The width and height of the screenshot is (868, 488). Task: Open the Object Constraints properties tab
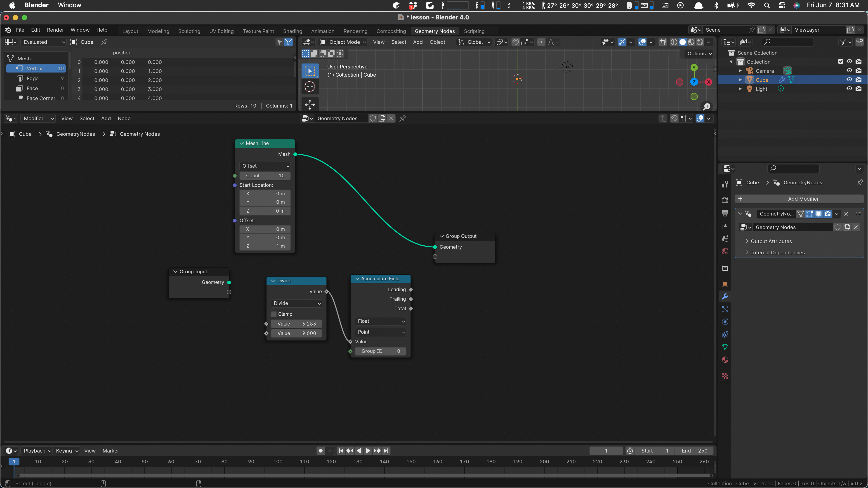tap(725, 334)
